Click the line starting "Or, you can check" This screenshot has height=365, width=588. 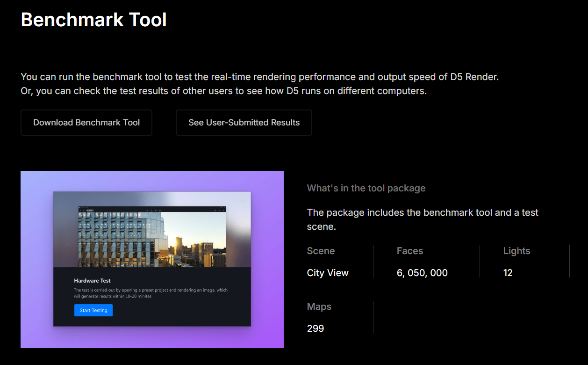point(224,91)
